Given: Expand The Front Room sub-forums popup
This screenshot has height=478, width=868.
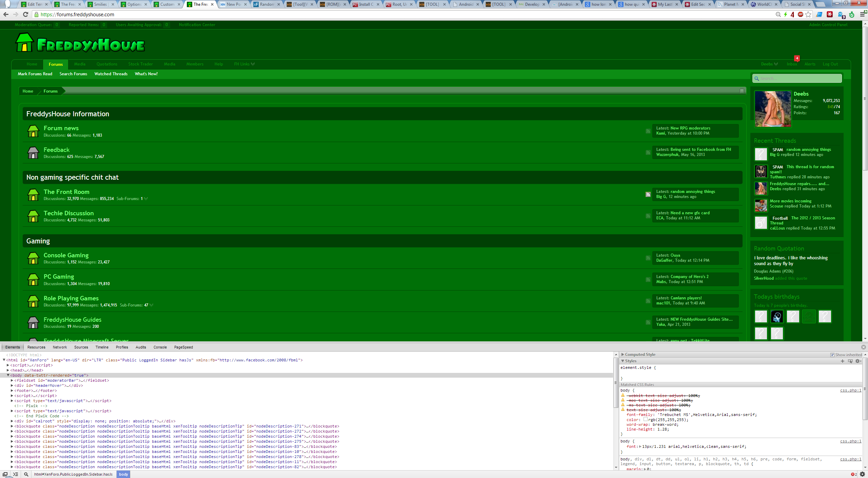Looking at the screenshot, I should (x=146, y=199).
